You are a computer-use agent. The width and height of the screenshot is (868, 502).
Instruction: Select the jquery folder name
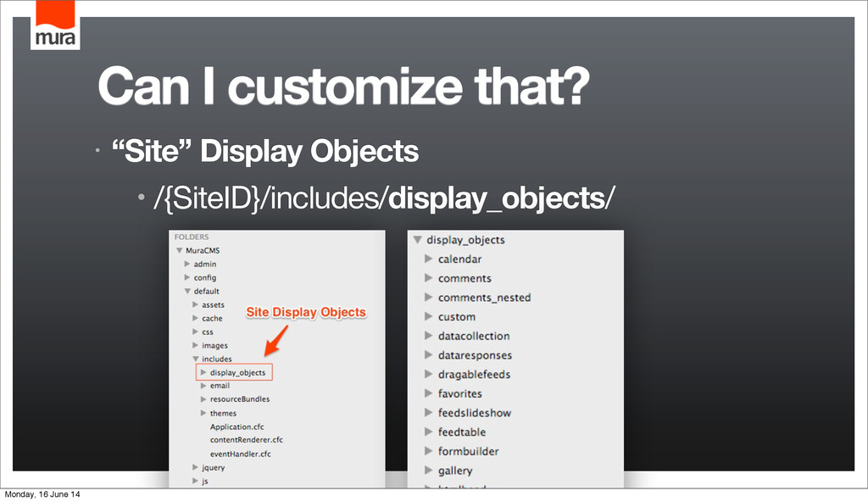click(213, 467)
